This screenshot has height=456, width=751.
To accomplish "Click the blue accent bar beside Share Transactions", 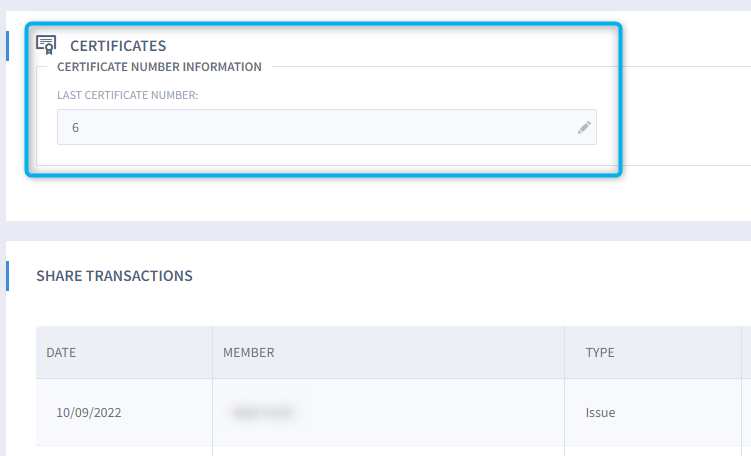I will [x=7, y=276].
